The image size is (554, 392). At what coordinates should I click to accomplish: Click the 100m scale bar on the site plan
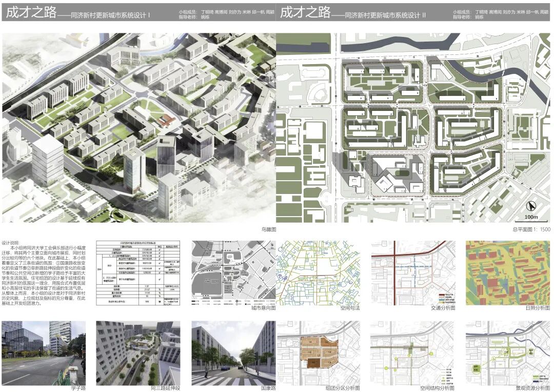(x=531, y=220)
